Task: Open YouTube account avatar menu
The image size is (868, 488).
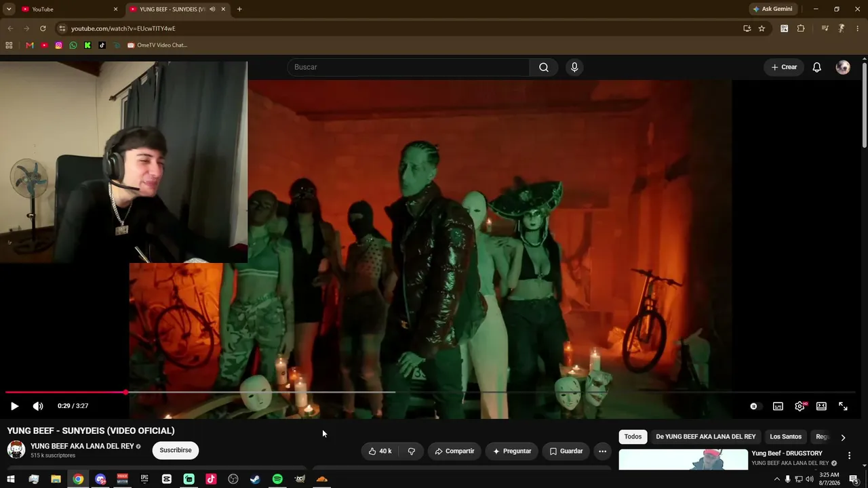Action: coord(843,67)
